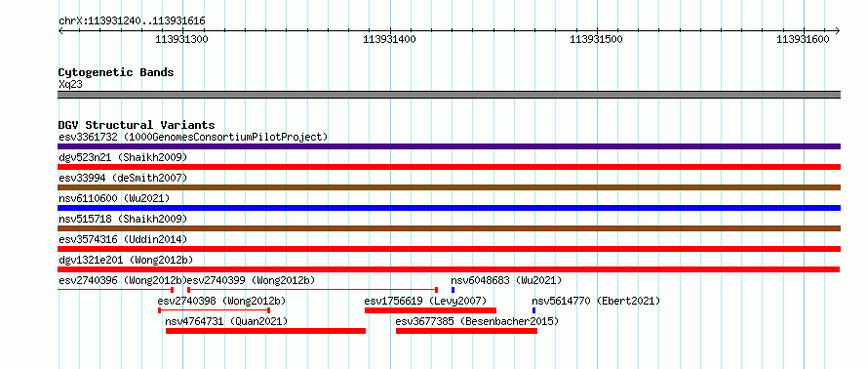Open variant dgv523n21 (Shaikh2009) label

tap(123, 157)
